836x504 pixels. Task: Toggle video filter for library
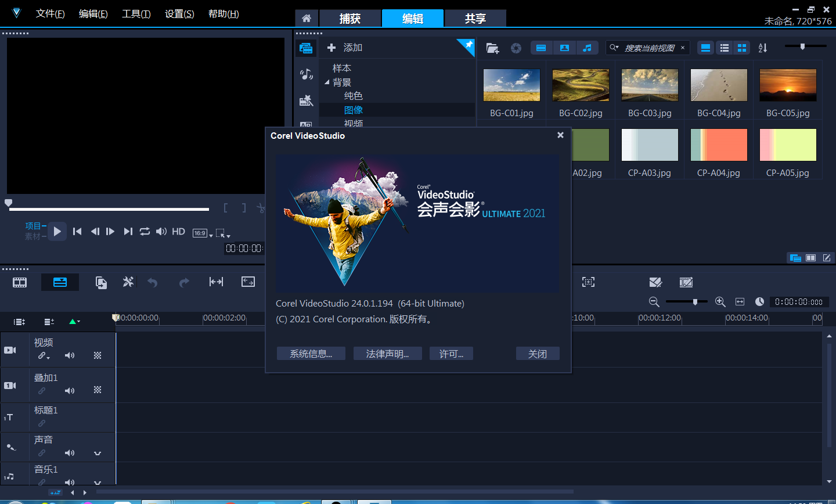[541, 48]
